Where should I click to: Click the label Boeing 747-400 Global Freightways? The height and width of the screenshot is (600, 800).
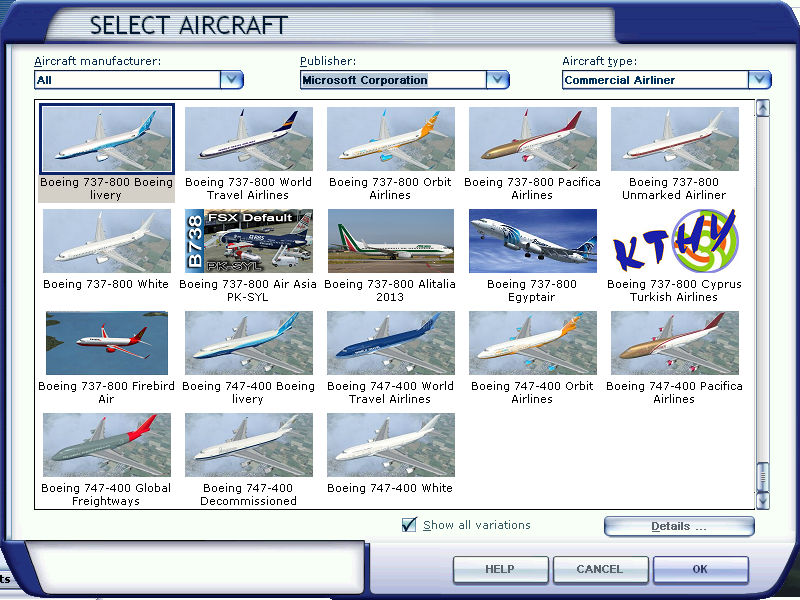(x=106, y=494)
